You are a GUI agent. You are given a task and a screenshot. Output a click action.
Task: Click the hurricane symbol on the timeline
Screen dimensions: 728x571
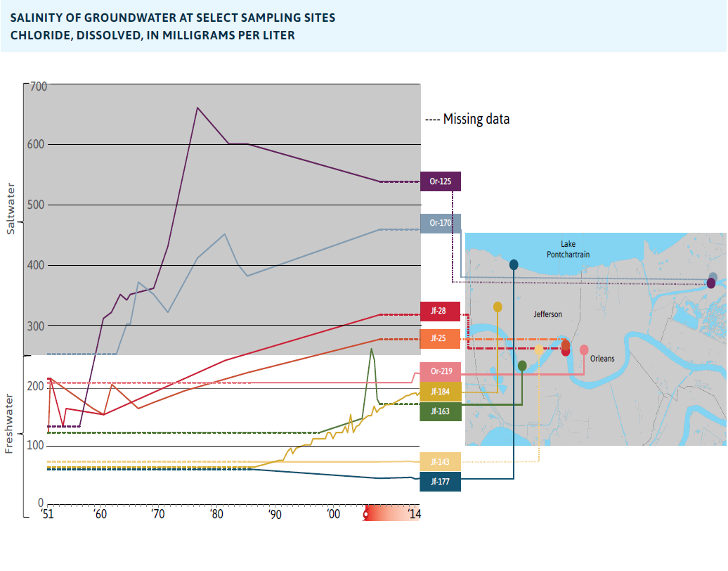[365, 515]
